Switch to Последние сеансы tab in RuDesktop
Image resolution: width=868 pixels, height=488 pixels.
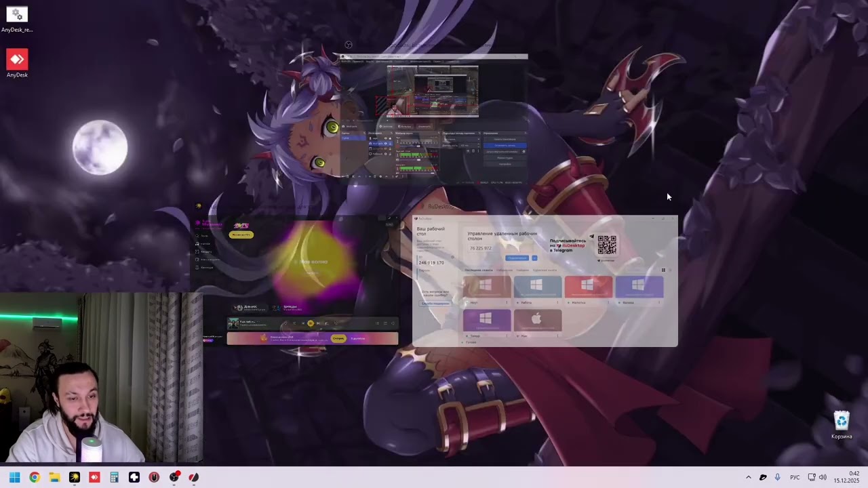pyautogui.click(x=479, y=270)
